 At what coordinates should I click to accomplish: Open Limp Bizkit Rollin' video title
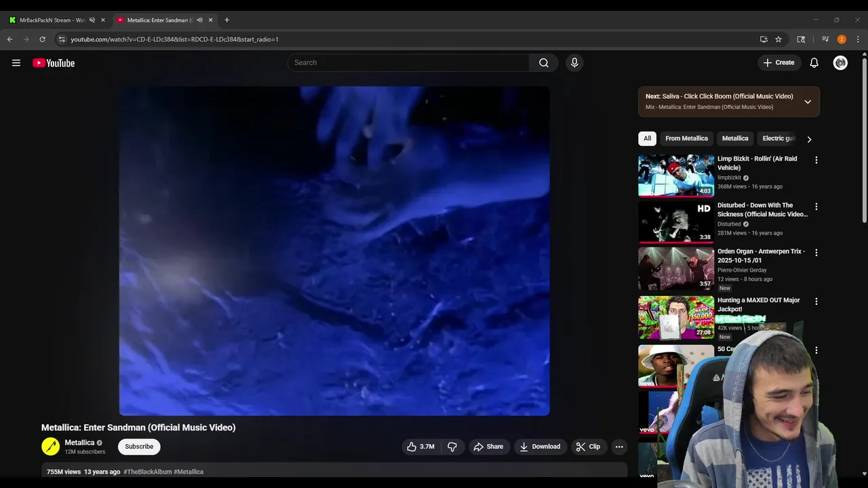pyautogui.click(x=757, y=163)
